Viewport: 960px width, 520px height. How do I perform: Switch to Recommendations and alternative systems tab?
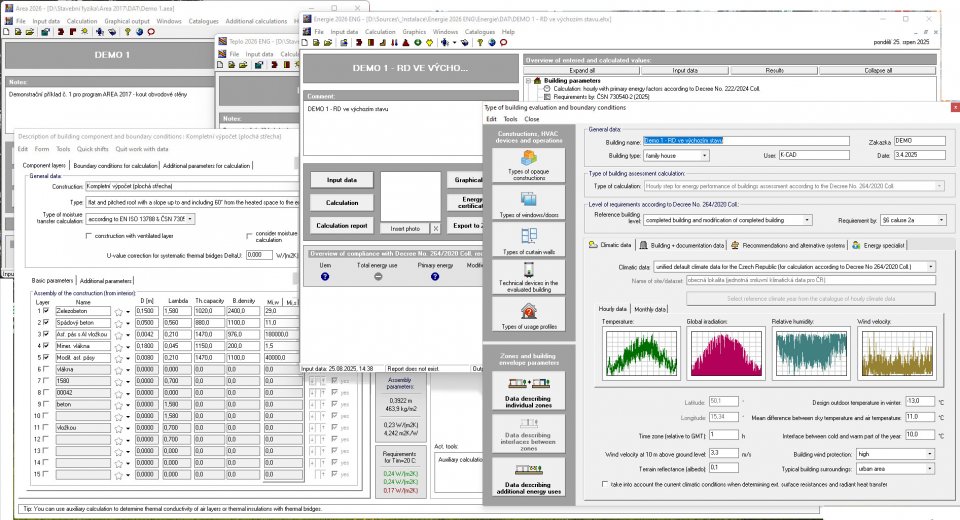coord(788,245)
